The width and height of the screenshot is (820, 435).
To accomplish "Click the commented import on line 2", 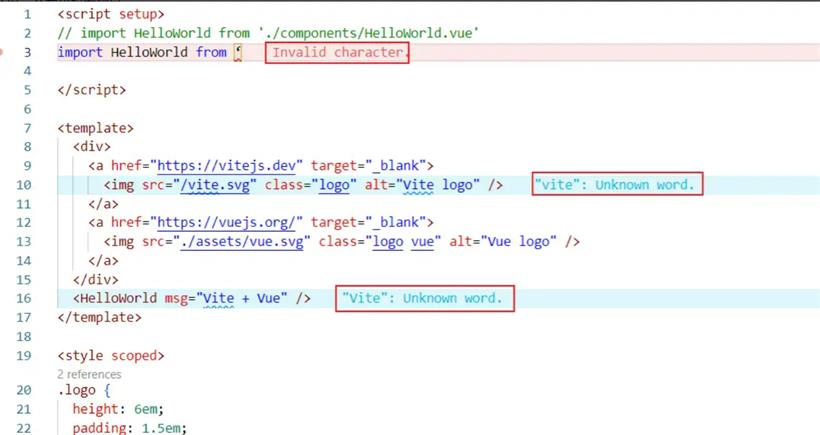I will 267,33.
